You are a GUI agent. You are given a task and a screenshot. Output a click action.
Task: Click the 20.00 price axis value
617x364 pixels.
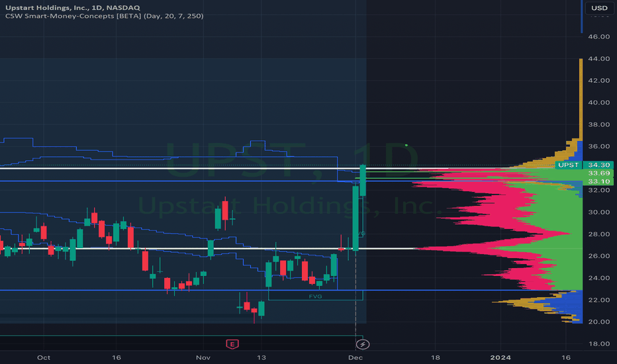tap(598, 322)
